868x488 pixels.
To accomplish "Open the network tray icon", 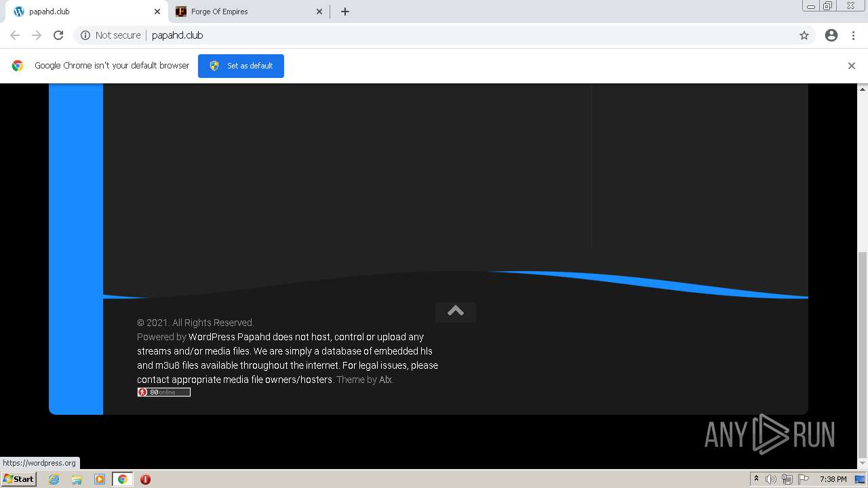I will tap(787, 479).
